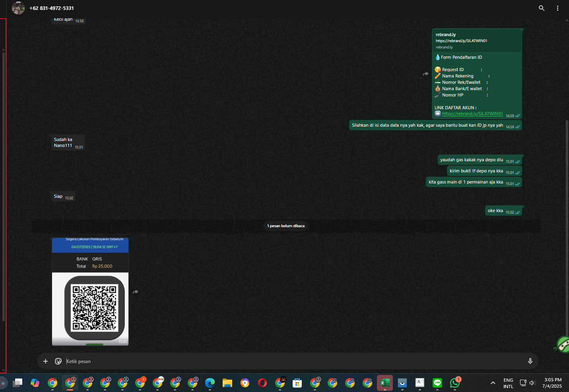Click the 'Rp 25,000' total in the payment image

102,266
